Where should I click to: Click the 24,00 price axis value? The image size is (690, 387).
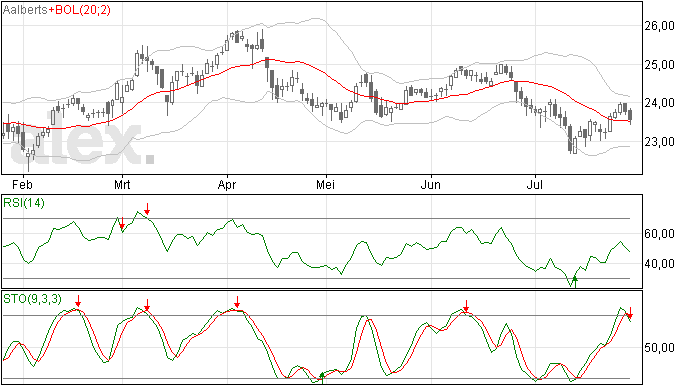coord(659,103)
